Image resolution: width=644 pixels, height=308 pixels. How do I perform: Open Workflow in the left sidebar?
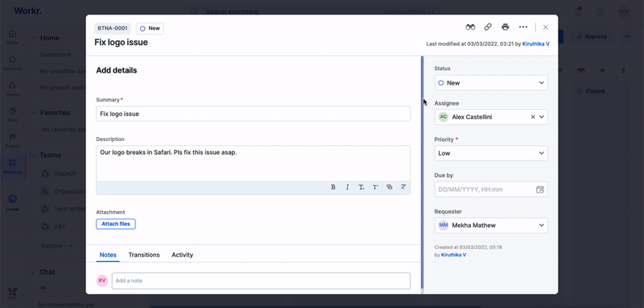(x=12, y=167)
